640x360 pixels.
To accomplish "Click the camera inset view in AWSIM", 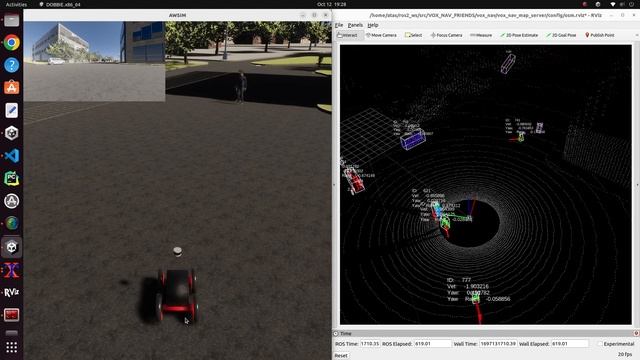I will [x=94, y=61].
